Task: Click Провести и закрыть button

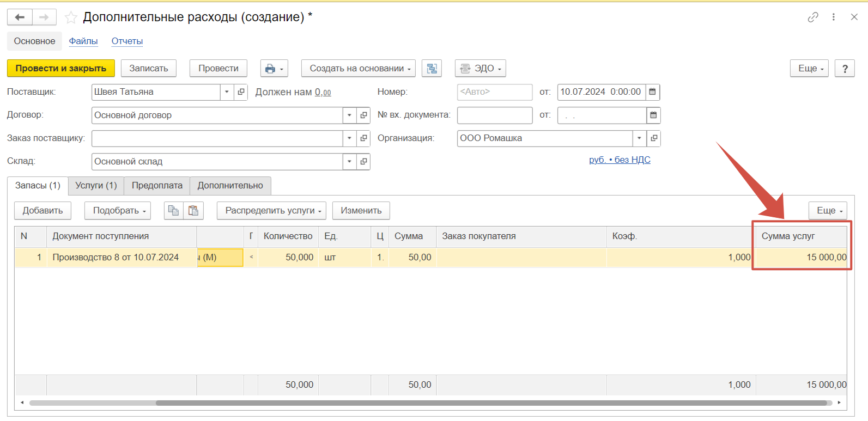Action: pos(61,69)
